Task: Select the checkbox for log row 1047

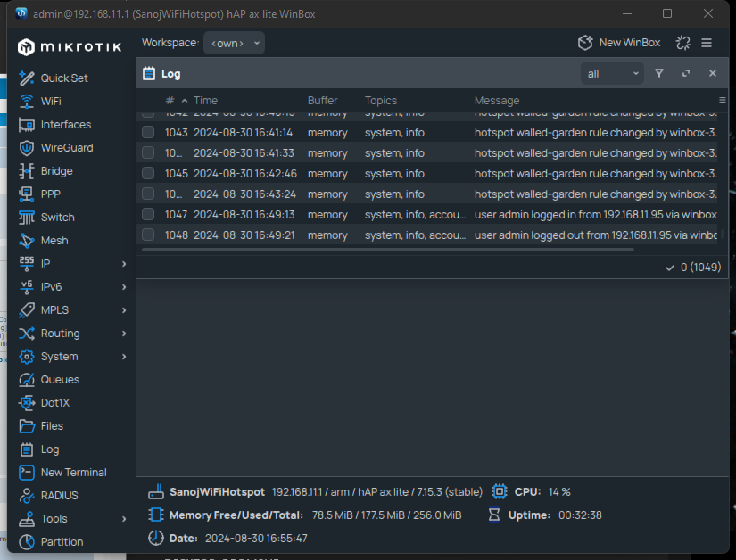Action: [148, 215]
